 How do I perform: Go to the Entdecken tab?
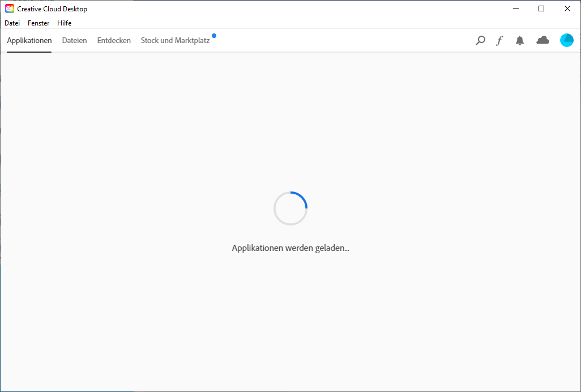[x=114, y=41]
